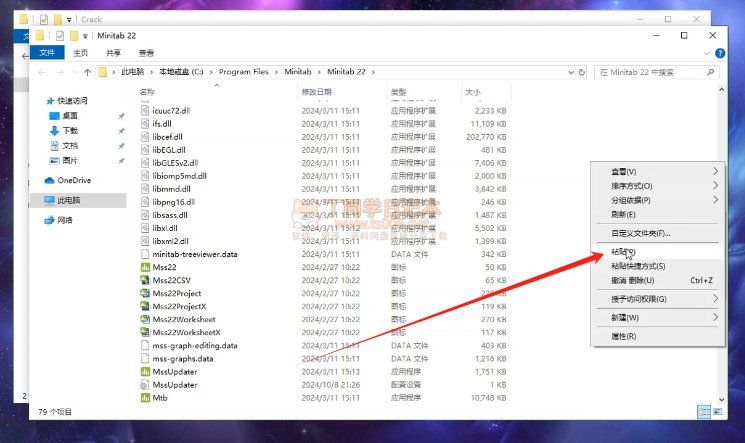Switch to details view icon in status bar

[x=704, y=412]
